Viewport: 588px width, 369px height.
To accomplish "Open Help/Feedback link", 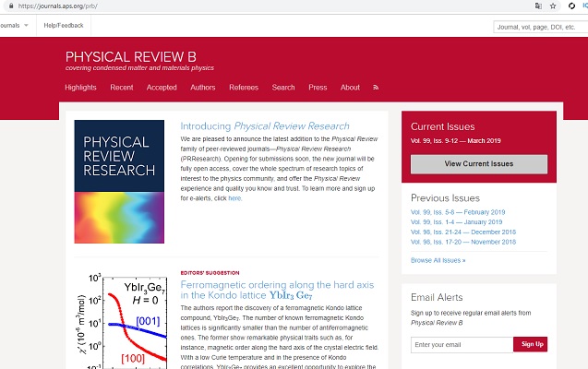I will (64, 26).
